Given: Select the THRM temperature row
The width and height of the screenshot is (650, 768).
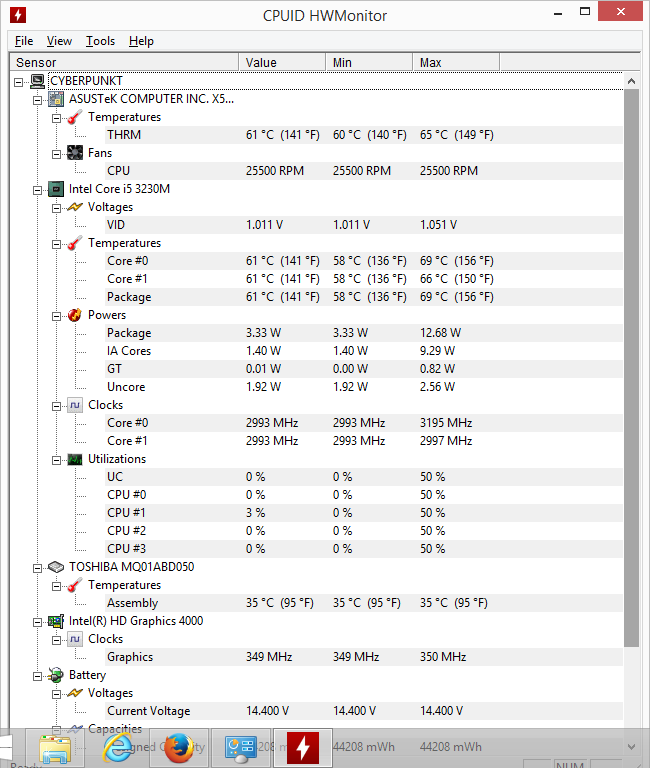Looking at the screenshot, I should coord(363,135).
